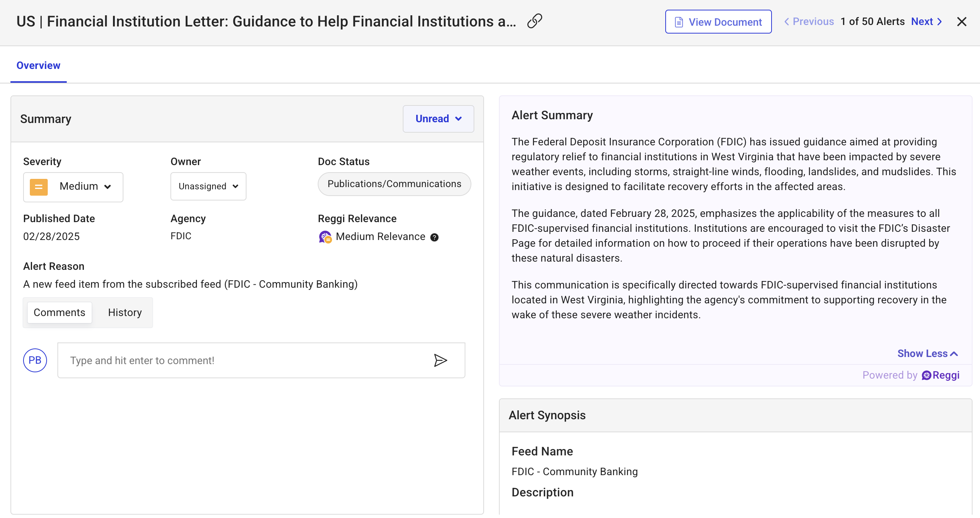980x518 pixels.
Task: Switch to the History tab
Action: (125, 312)
